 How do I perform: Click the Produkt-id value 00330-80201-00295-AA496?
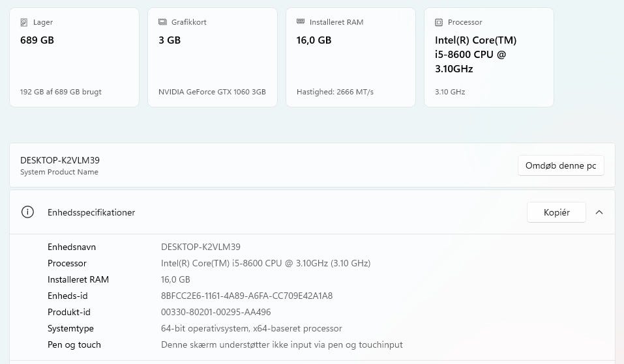coord(216,312)
